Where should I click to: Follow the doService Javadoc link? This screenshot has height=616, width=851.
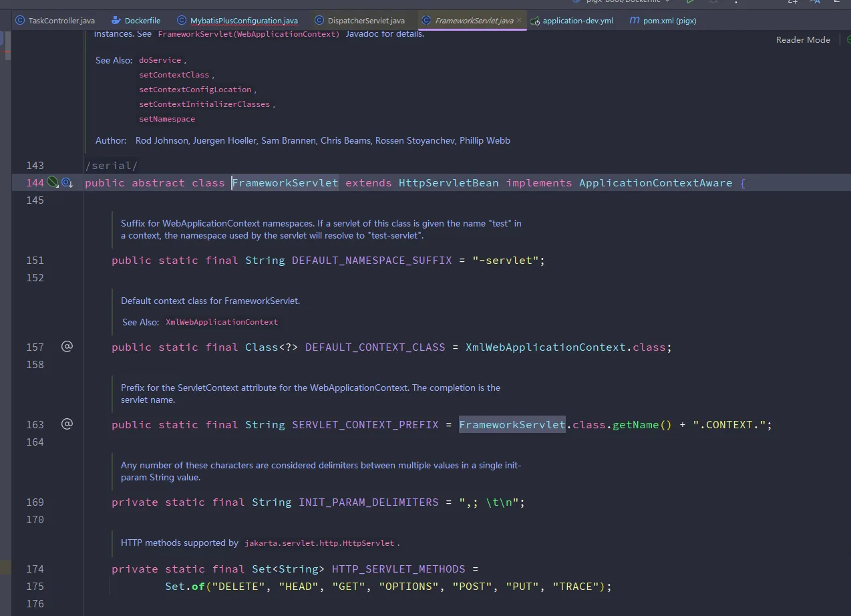pyautogui.click(x=160, y=60)
